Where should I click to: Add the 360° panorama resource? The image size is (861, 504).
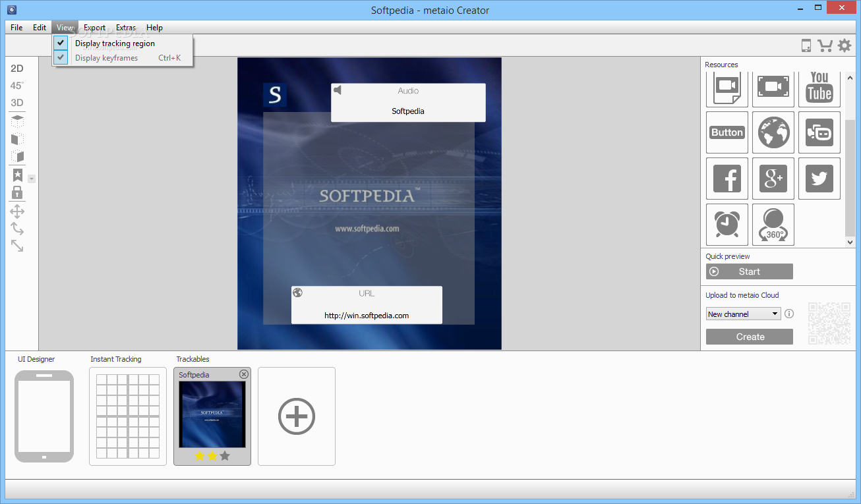(x=773, y=225)
